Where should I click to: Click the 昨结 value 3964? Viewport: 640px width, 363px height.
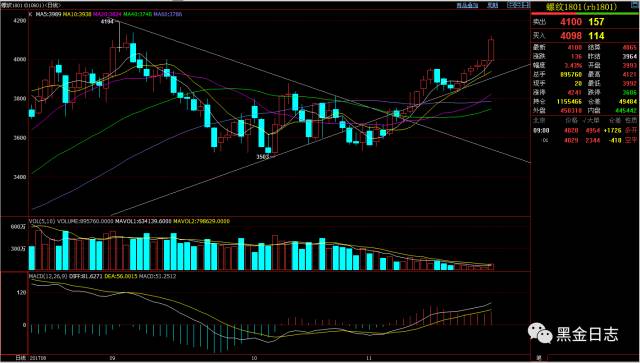point(629,57)
